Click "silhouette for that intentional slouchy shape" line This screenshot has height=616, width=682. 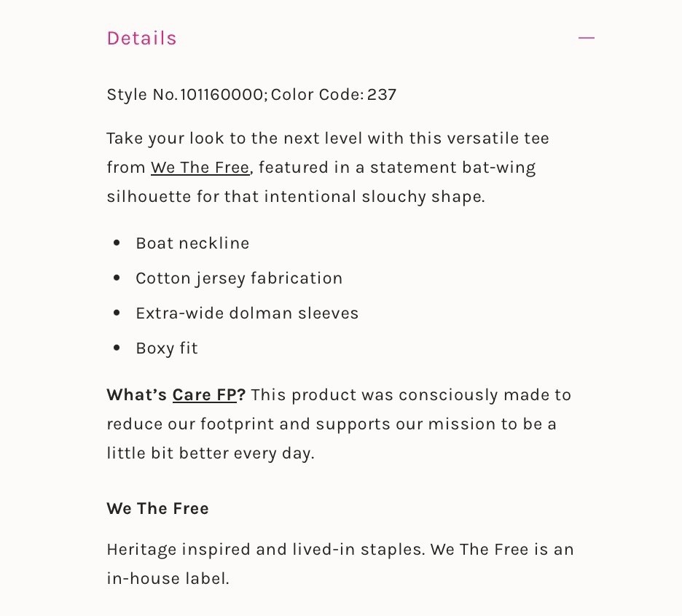(296, 197)
